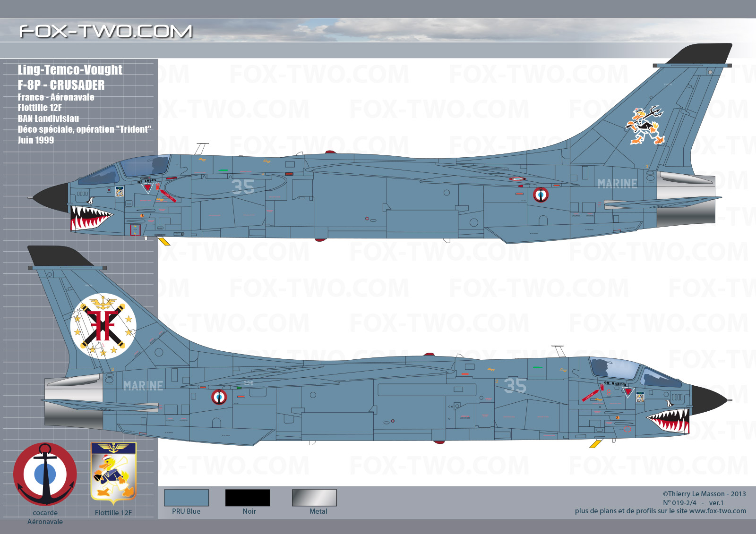Click the roundel on the lower aircraft fuselage
Screen dimensions: 756x534
[219, 397]
